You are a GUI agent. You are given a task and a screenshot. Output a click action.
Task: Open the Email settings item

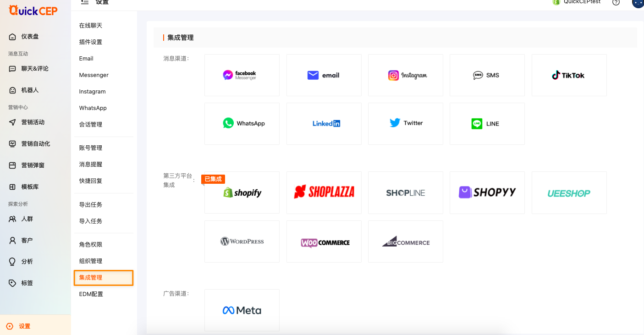point(86,59)
